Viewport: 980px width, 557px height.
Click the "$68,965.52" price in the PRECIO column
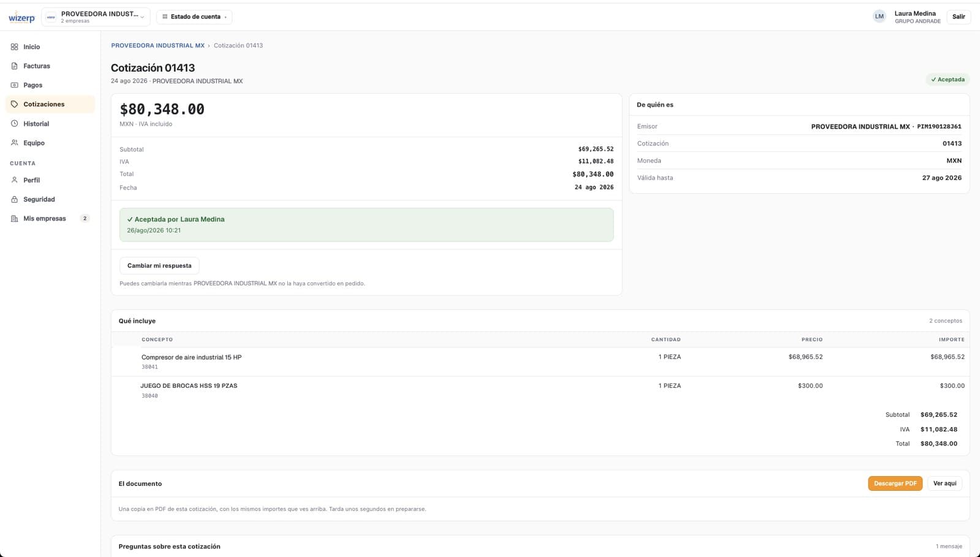(x=805, y=357)
